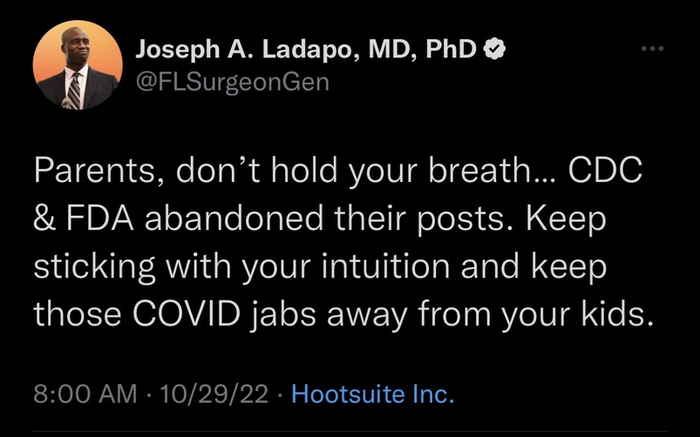
Task: Click the 8:00 AM timestamp
Action: tap(84, 393)
